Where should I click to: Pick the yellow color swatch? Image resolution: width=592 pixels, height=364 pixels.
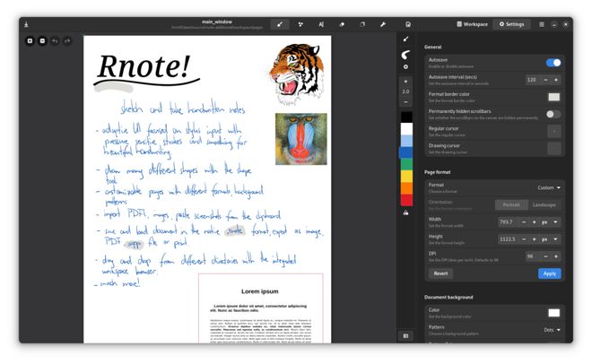[x=406, y=176]
